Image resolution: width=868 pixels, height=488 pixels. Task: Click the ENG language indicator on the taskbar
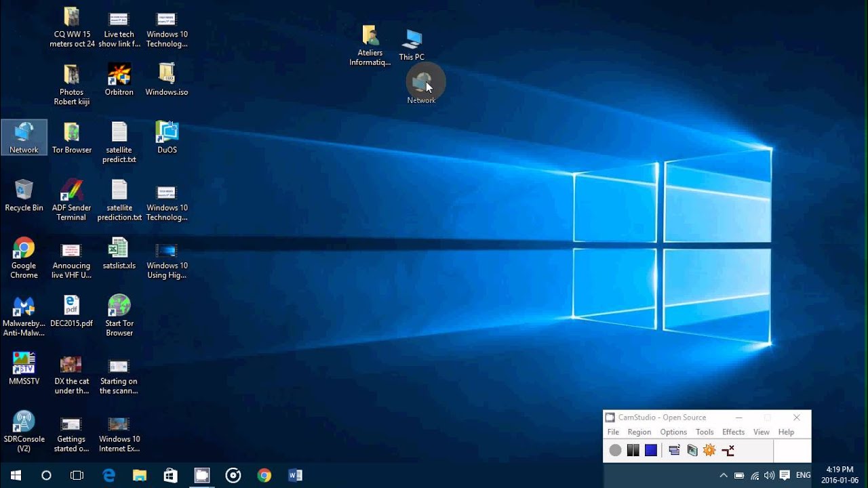pos(803,475)
